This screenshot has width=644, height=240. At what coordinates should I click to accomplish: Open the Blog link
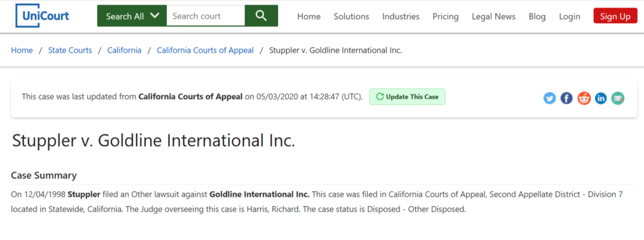click(x=537, y=16)
